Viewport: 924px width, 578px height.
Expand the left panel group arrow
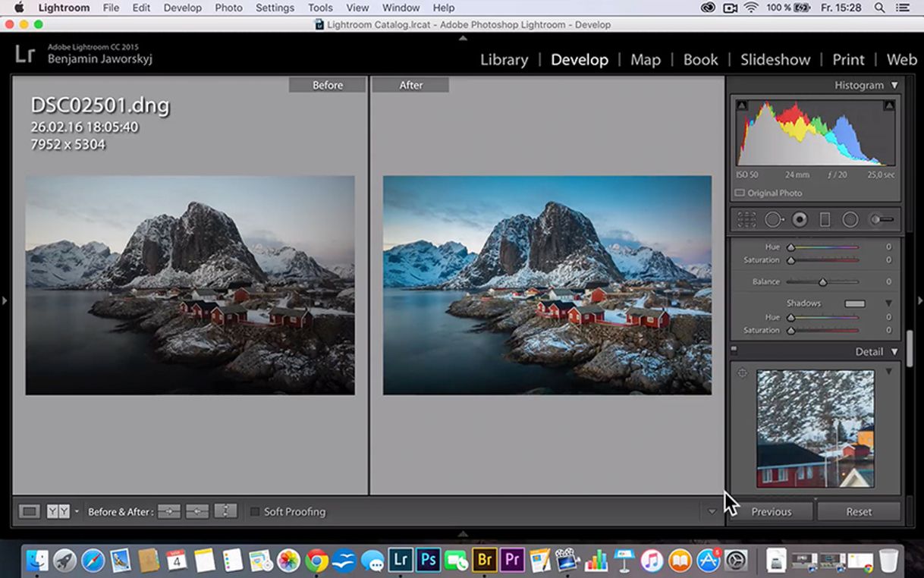(x=4, y=301)
